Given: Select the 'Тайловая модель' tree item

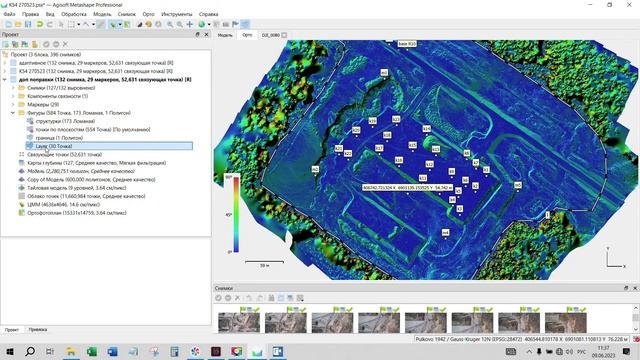Looking at the screenshot, I should 77,188.
